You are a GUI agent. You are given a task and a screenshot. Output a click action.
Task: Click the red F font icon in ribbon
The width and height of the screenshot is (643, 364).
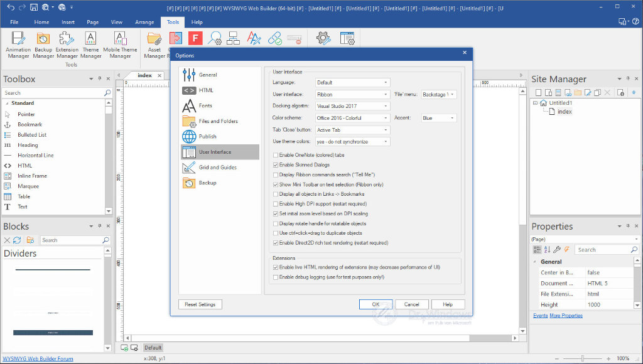[196, 38]
